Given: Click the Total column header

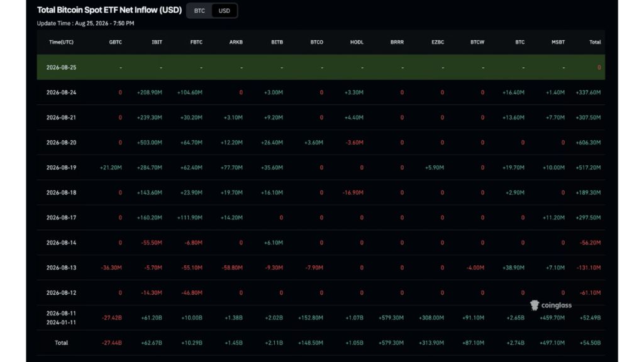Looking at the screenshot, I should pos(595,42).
